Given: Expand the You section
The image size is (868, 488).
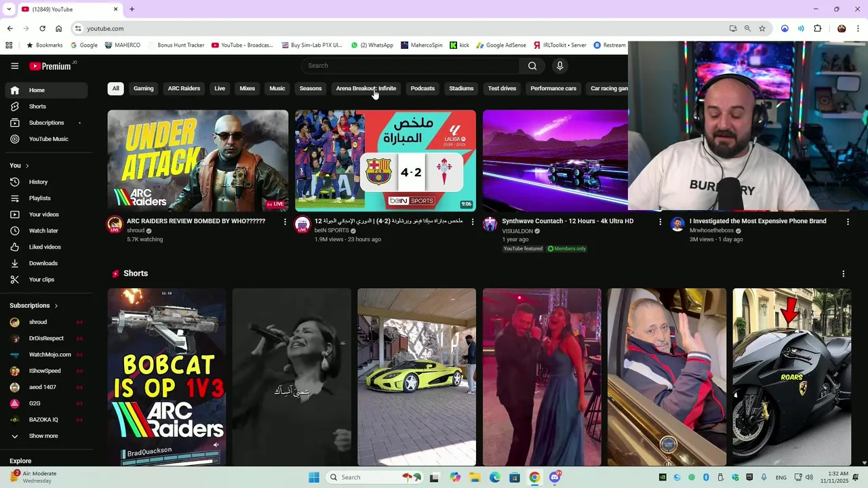Looking at the screenshot, I should click(19, 165).
